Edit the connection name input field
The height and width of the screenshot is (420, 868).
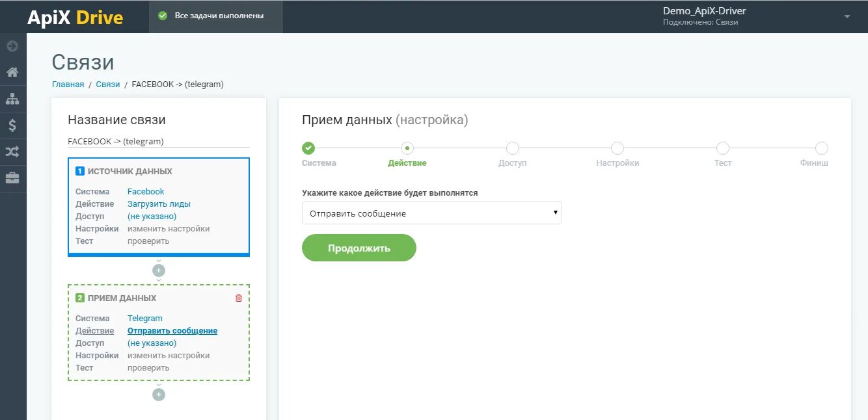click(159, 141)
